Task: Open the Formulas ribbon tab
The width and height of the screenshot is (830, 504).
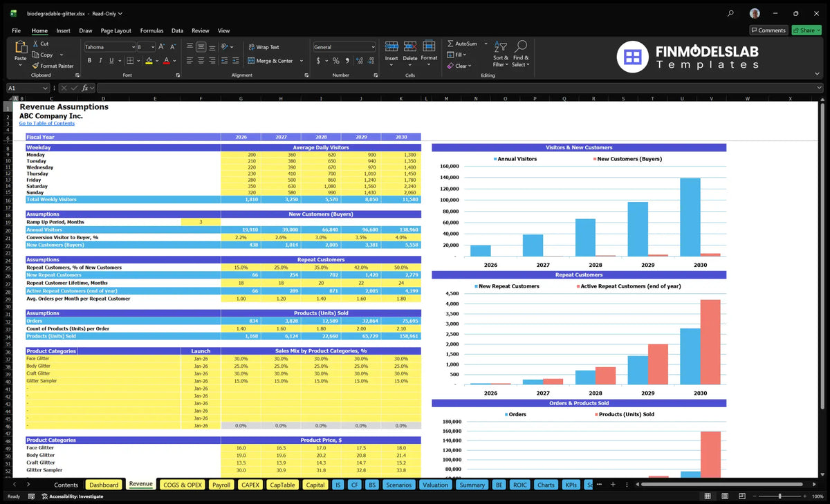Action: (x=151, y=30)
